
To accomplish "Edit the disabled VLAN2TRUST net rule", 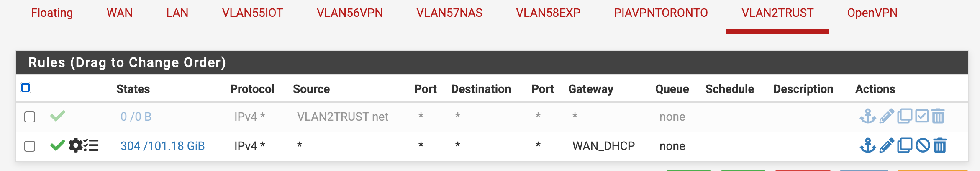I will point(887,116).
